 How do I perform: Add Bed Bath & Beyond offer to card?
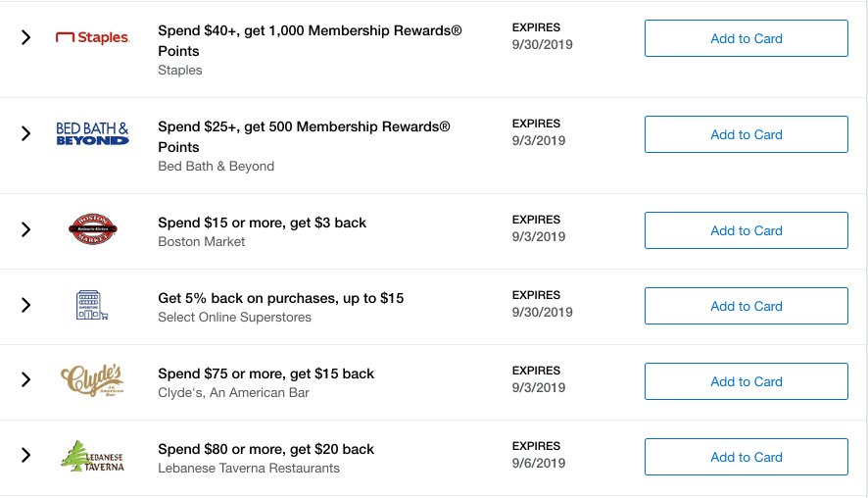point(746,134)
